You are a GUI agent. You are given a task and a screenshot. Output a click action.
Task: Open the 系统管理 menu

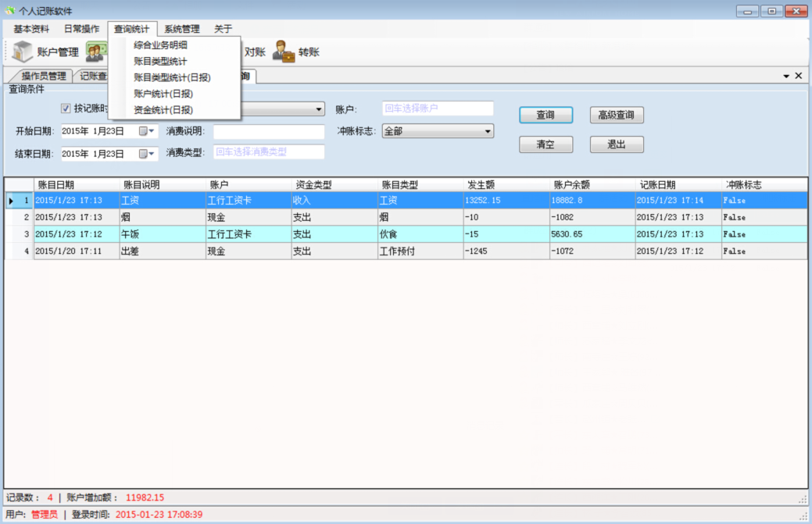181,29
